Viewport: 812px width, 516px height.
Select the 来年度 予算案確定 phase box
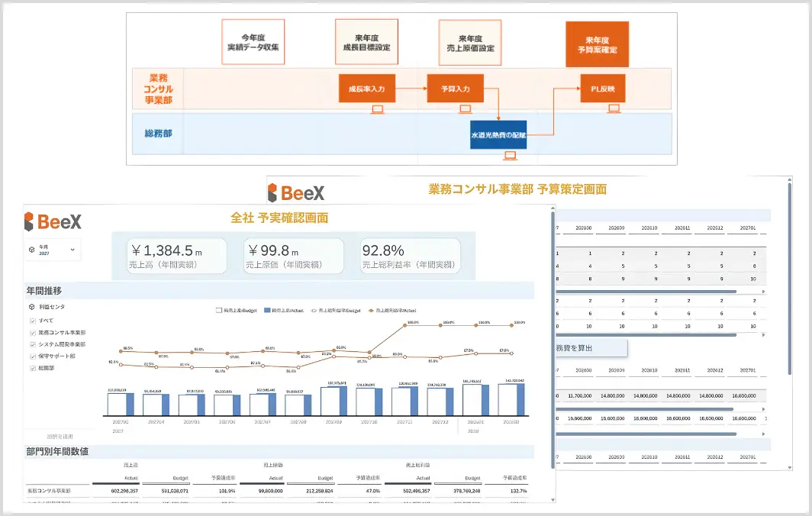[x=597, y=44]
